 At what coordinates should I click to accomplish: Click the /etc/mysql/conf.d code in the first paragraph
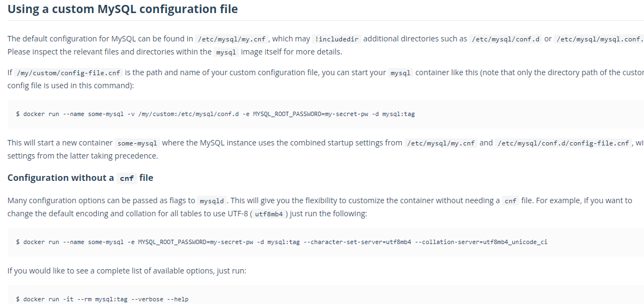(506, 39)
